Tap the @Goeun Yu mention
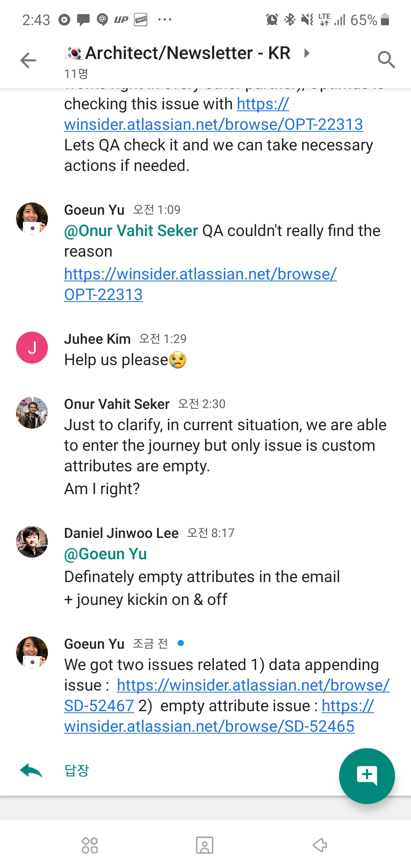411x868 pixels. coord(105,554)
